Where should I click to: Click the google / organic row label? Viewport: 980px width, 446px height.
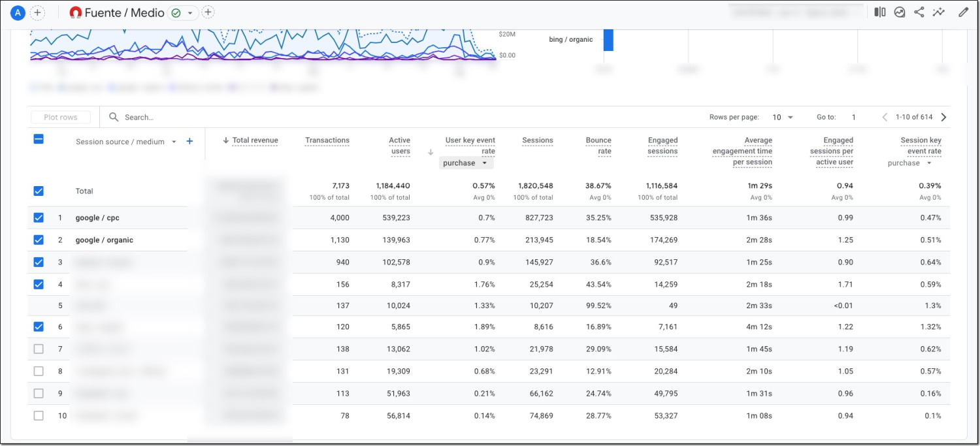pyautogui.click(x=104, y=240)
